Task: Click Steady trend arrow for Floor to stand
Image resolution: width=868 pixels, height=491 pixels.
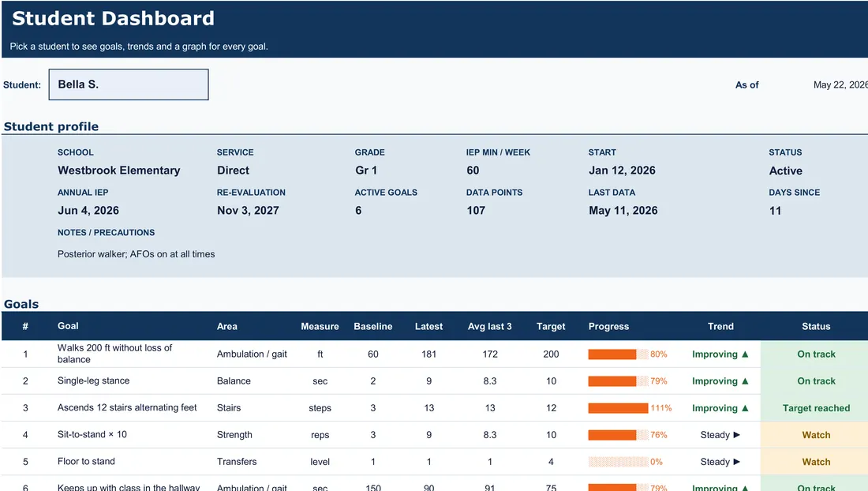Action: [x=737, y=462]
